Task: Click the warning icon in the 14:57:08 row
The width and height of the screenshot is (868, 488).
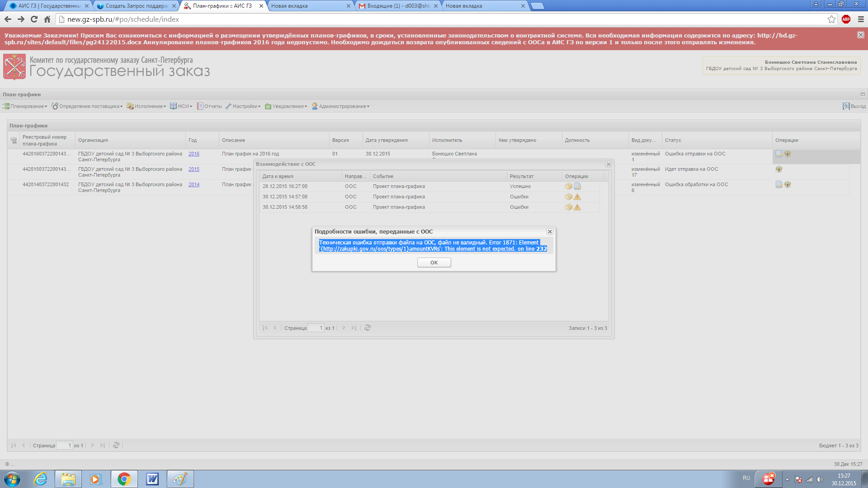Action: (577, 197)
